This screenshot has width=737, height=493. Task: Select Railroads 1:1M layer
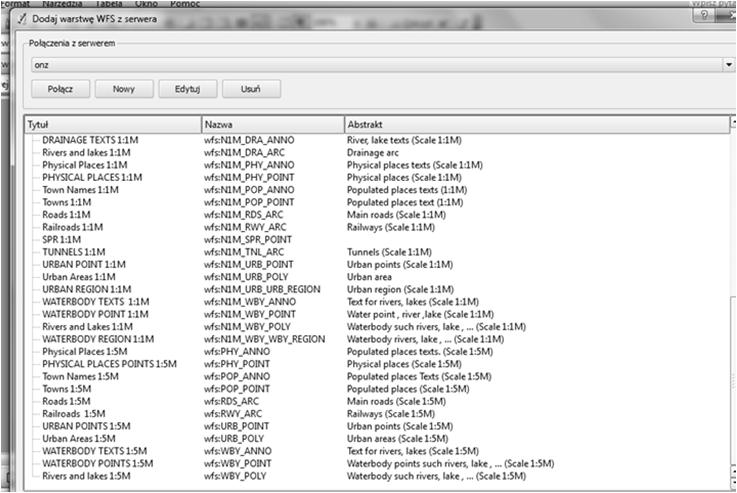[x=72, y=227]
